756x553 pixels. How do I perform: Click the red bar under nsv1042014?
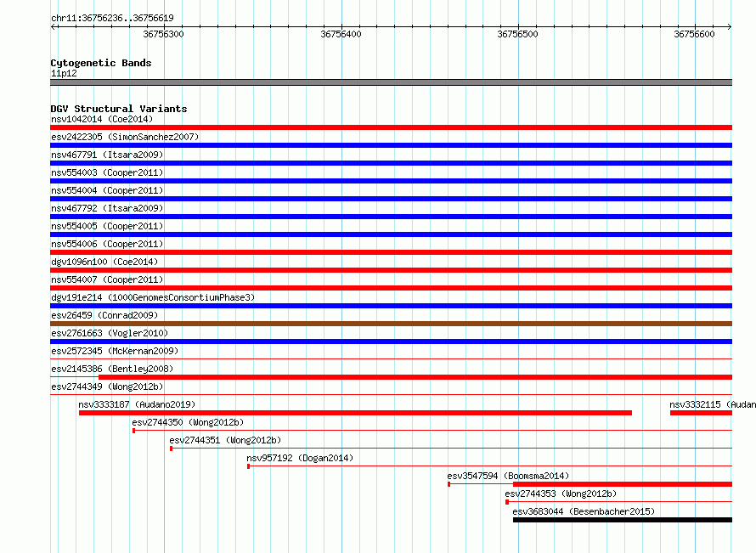click(x=391, y=127)
